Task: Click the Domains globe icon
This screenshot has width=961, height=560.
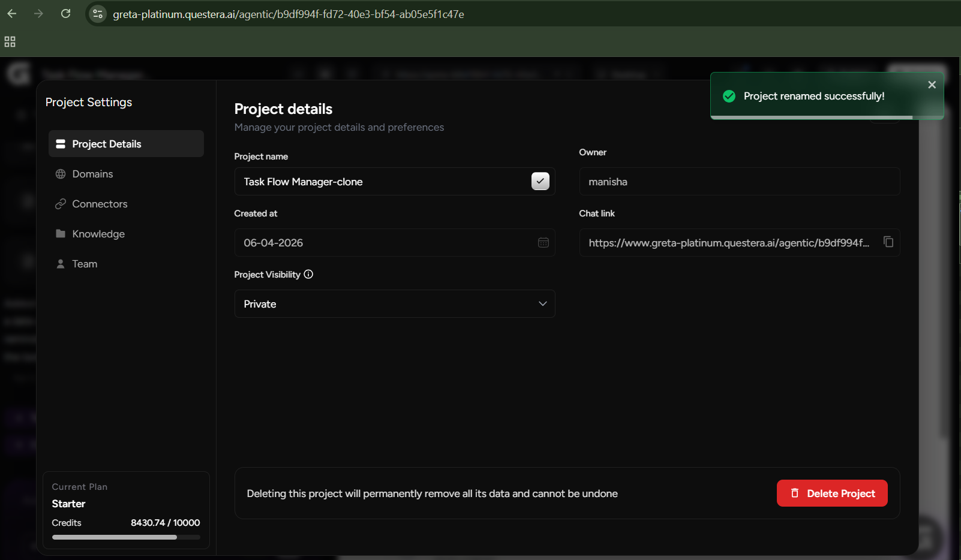Action: [x=61, y=174]
